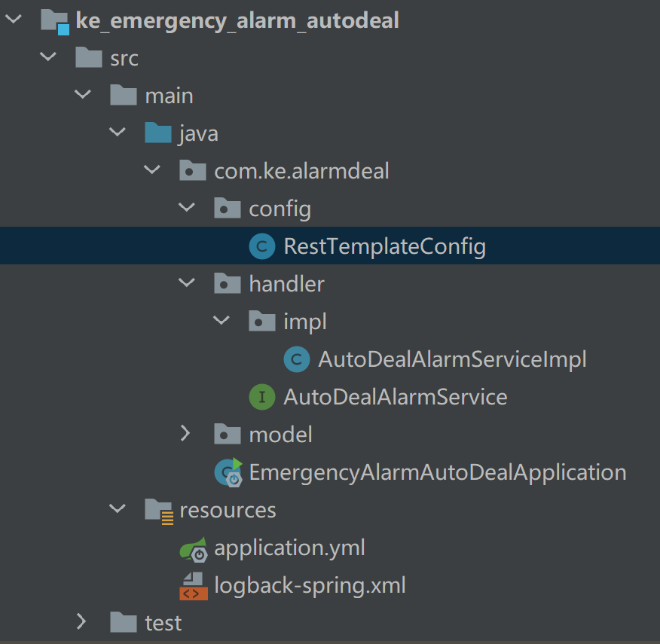
Task: Click the Spring Boot icon for EmergencyAlarmAutoDealApplication
Action: (x=228, y=472)
